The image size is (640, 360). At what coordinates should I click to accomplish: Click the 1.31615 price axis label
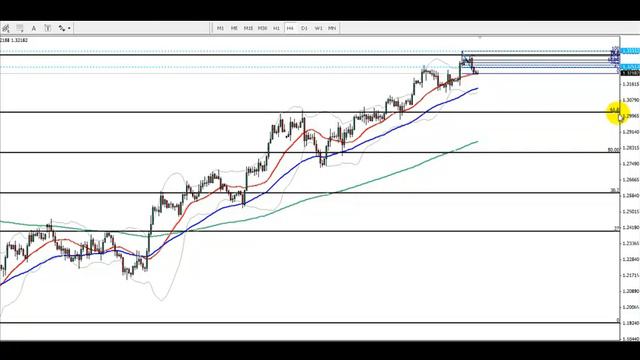click(x=630, y=84)
